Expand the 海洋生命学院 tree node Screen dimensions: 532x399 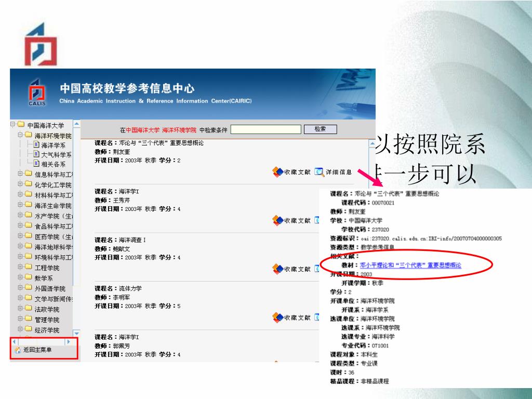click(x=20, y=205)
